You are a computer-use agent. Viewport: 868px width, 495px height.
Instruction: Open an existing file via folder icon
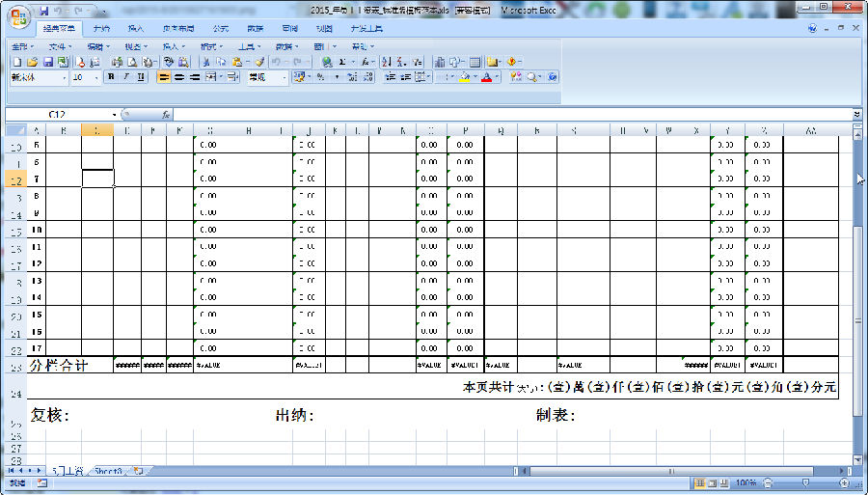[32, 62]
